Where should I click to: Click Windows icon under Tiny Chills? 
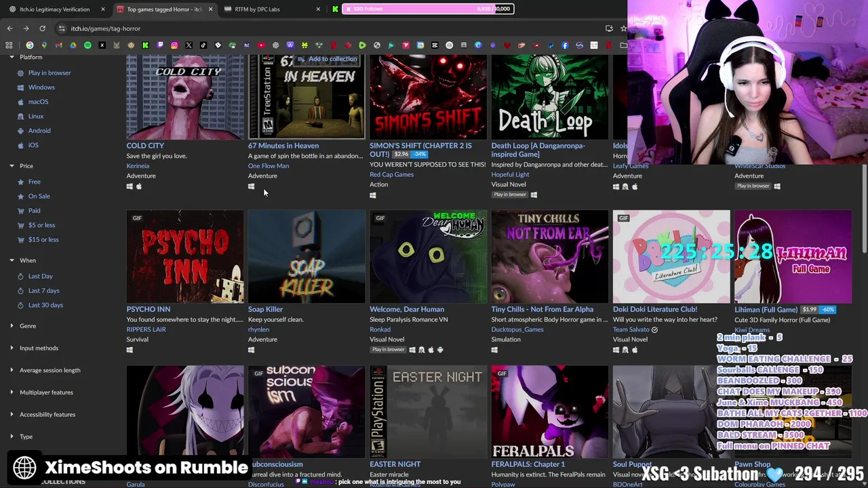pos(494,350)
